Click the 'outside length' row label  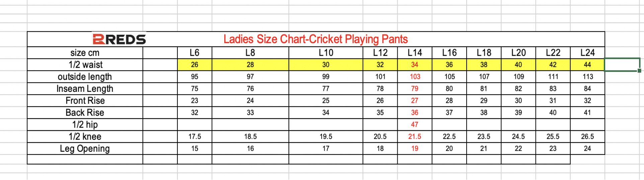85,77
